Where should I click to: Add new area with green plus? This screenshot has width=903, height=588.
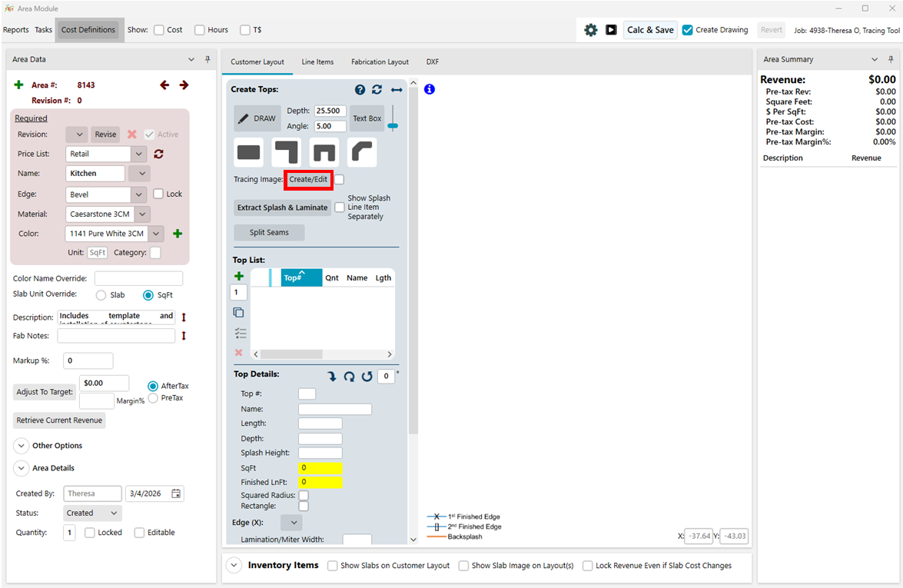click(18, 85)
